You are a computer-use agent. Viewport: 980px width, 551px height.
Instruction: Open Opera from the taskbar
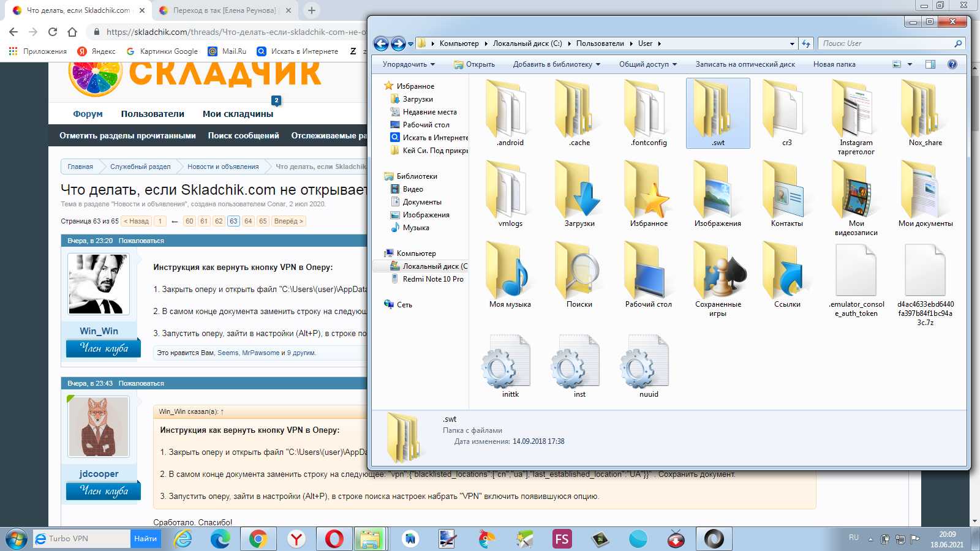click(x=334, y=539)
